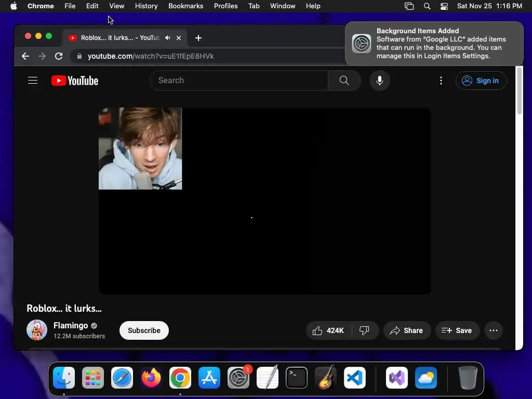Dislike the video with thumbs-down icon

pos(364,330)
